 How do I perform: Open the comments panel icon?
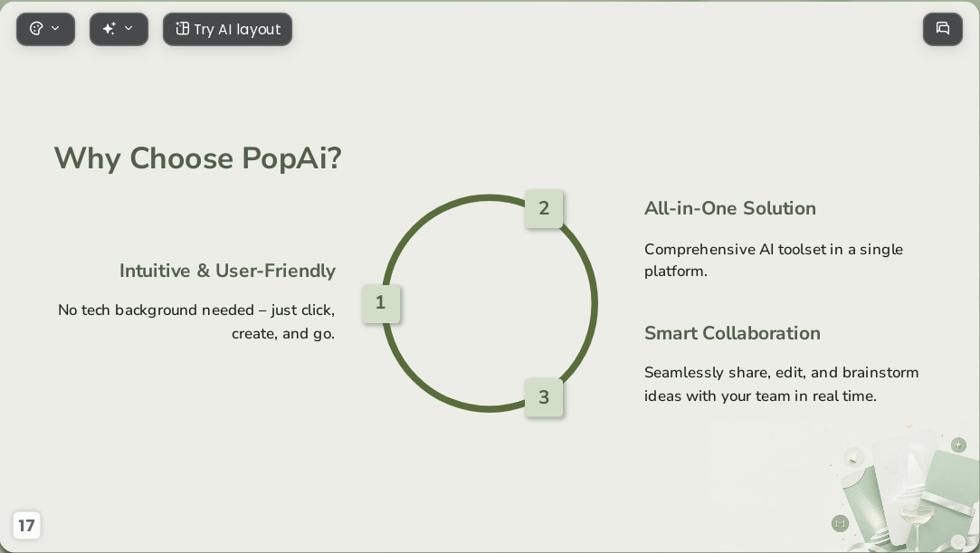point(943,29)
